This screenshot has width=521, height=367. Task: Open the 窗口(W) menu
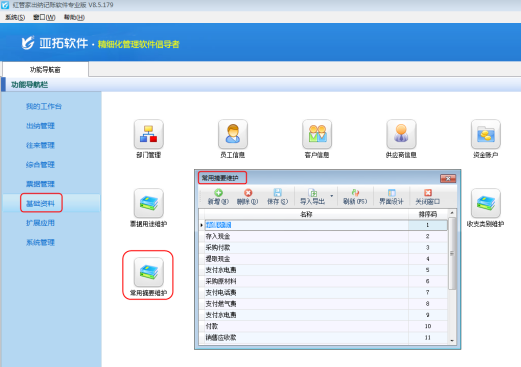(44, 17)
